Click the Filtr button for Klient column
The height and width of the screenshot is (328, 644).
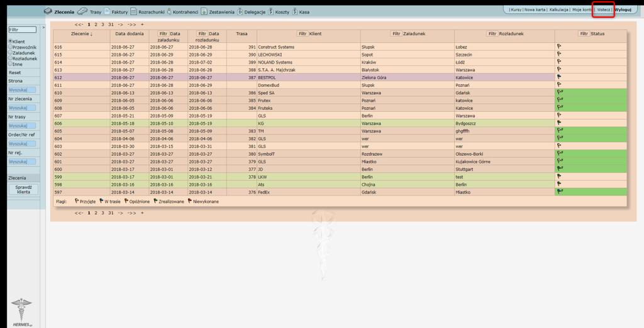pyautogui.click(x=303, y=34)
